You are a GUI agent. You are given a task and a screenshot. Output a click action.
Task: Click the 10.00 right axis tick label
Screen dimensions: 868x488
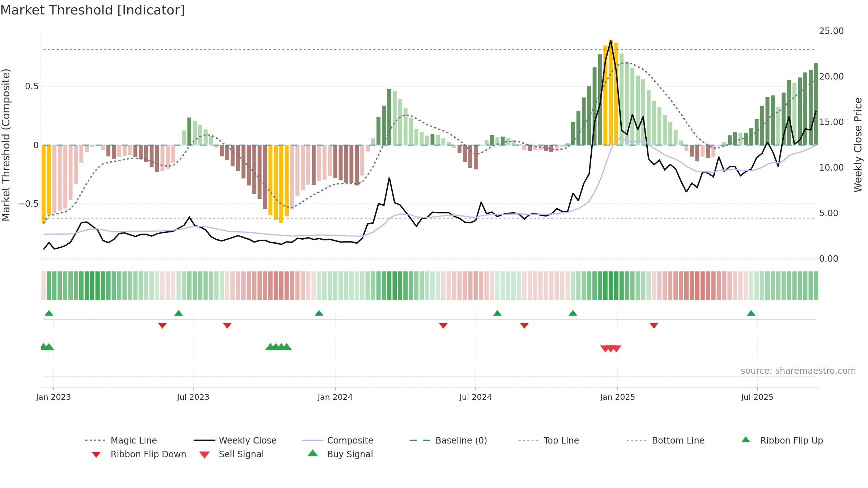point(831,168)
